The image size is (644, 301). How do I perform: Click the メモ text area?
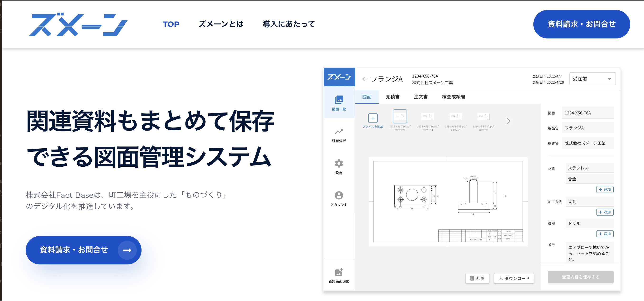[x=589, y=253]
